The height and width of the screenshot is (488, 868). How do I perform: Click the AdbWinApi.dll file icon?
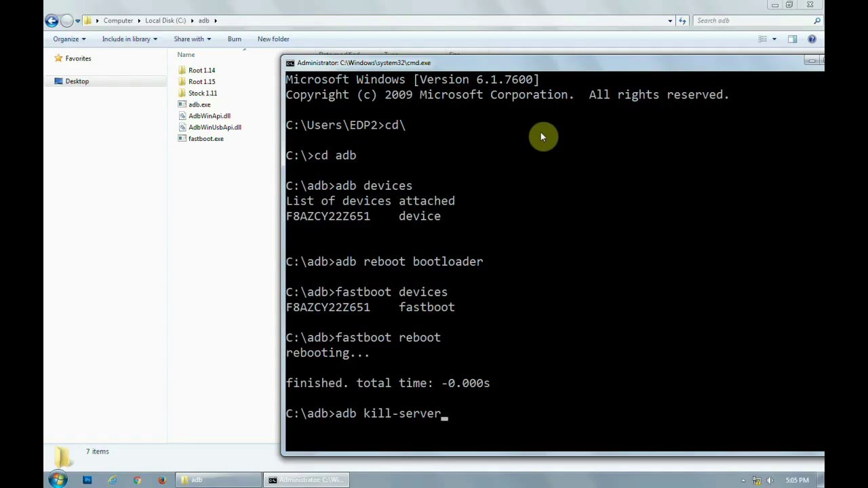(x=182, y=116)
